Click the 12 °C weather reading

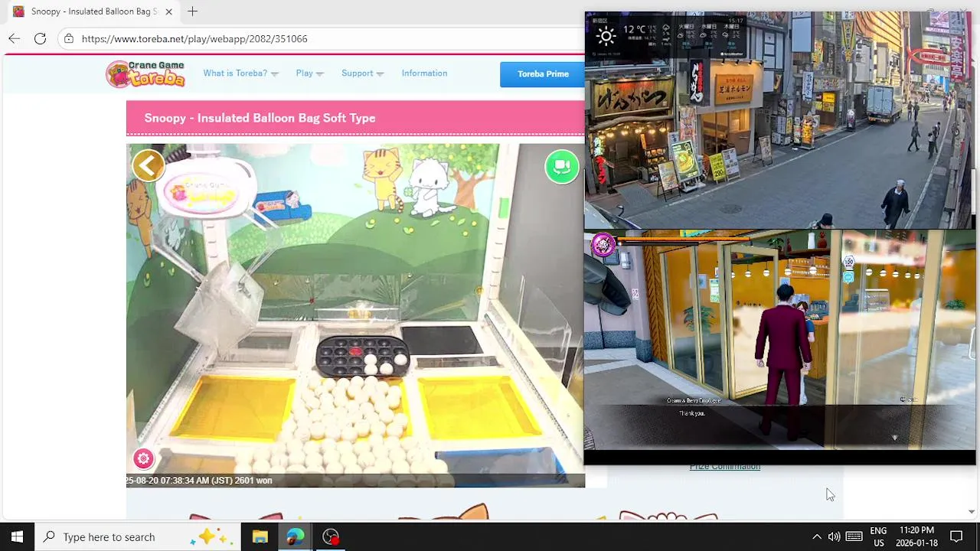pyautogui.click(x=635, y=29)
